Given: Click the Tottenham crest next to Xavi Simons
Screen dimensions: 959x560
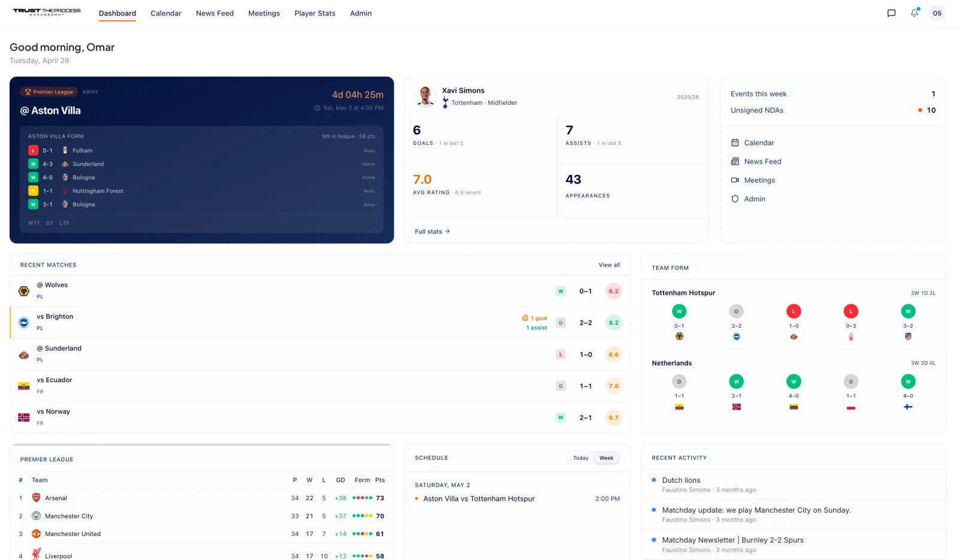Looking at the screenshot, I should [444, 102].
